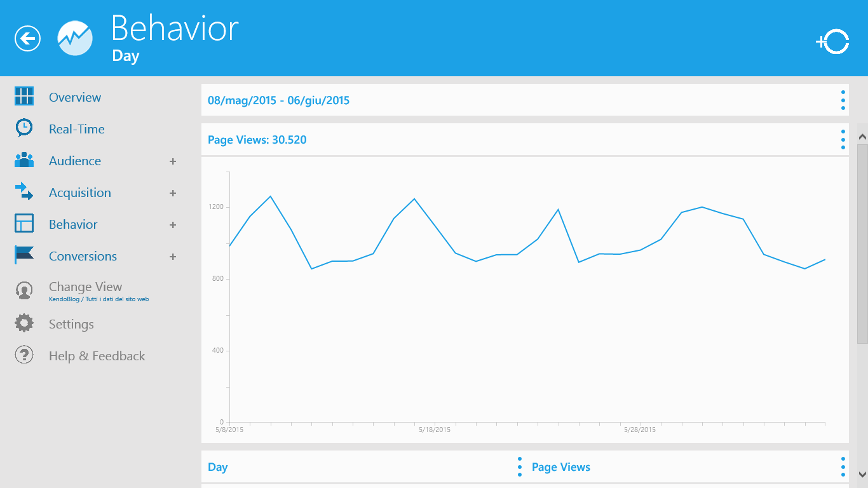
Task: Click the Page Views: 30.520 header
Action: point(257,140)
